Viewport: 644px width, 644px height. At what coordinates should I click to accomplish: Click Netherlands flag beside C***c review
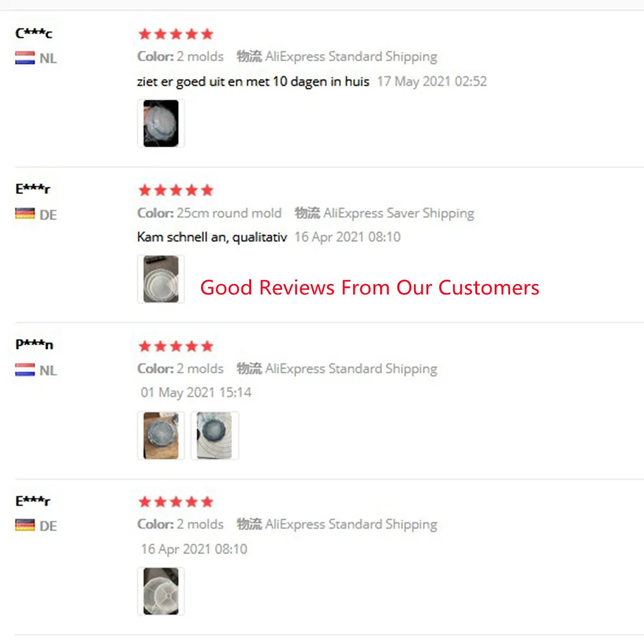[25, 59]
